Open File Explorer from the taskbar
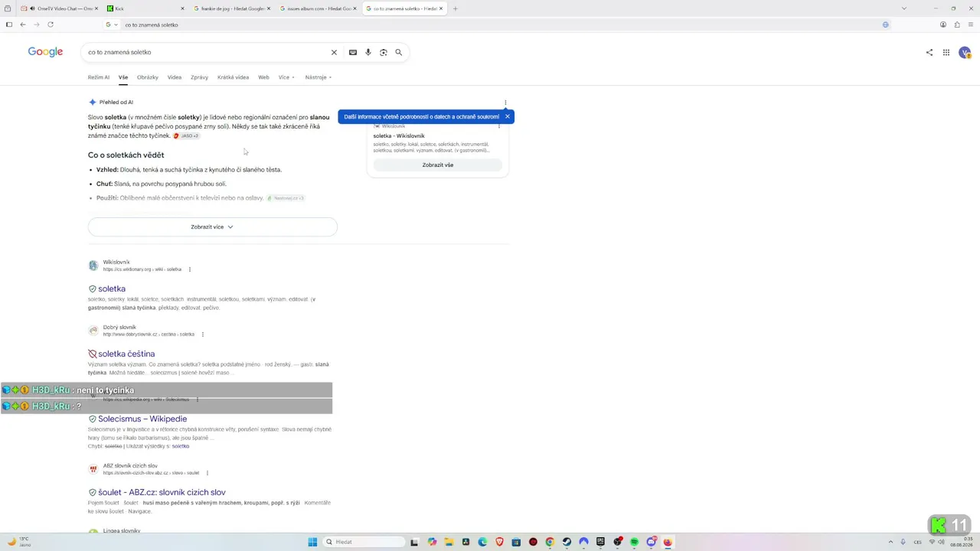This screenshot has width=980, height=551. click(449, 542)
